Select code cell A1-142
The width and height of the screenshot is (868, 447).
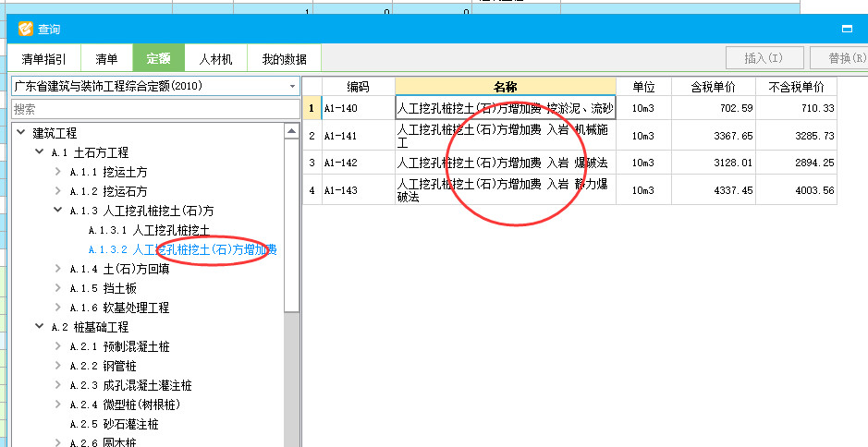358,163
